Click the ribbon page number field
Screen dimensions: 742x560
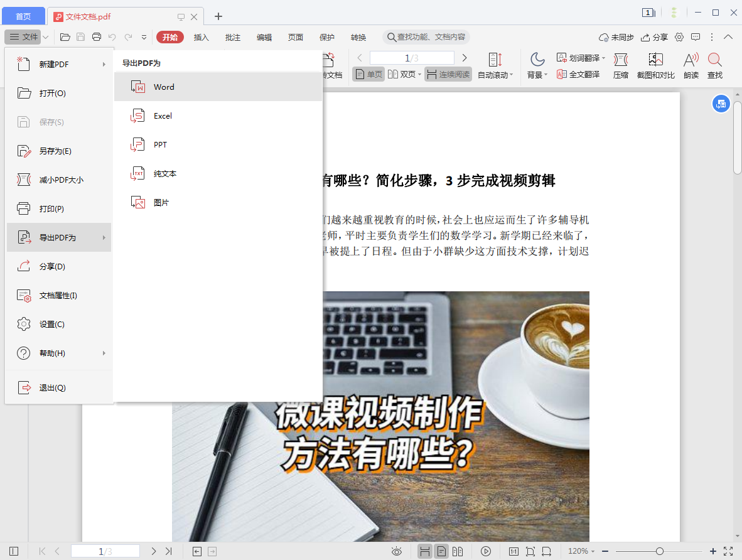tap(412, 58)
